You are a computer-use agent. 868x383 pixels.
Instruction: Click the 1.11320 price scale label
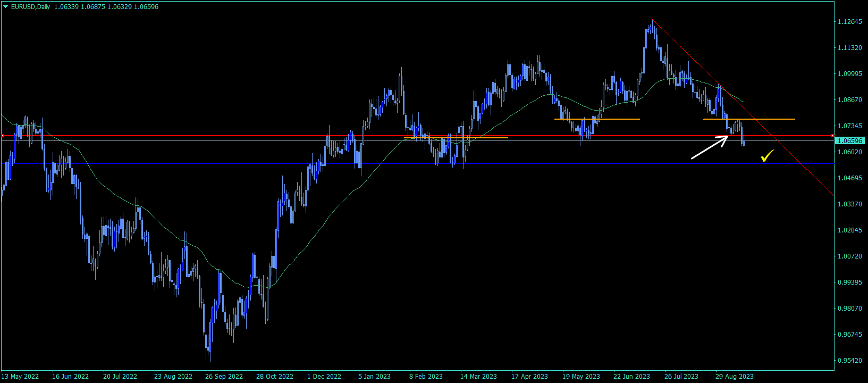click(849, 48)
